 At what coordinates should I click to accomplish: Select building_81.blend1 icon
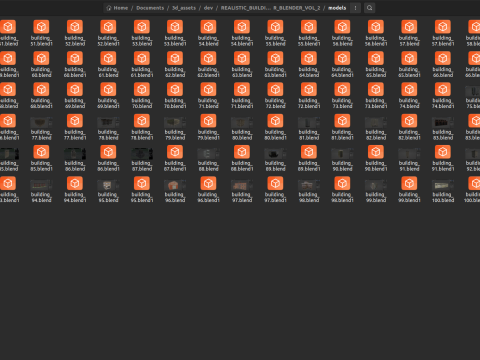point(342,121)
